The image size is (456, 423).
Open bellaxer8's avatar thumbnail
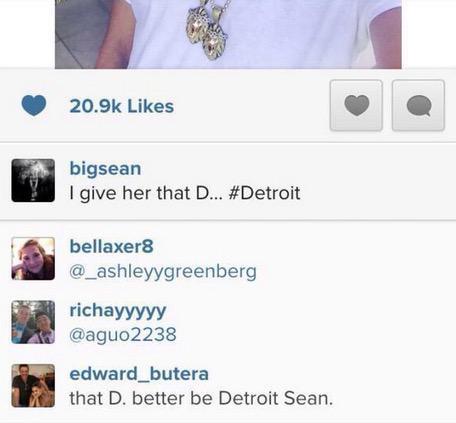pos(33,258)
